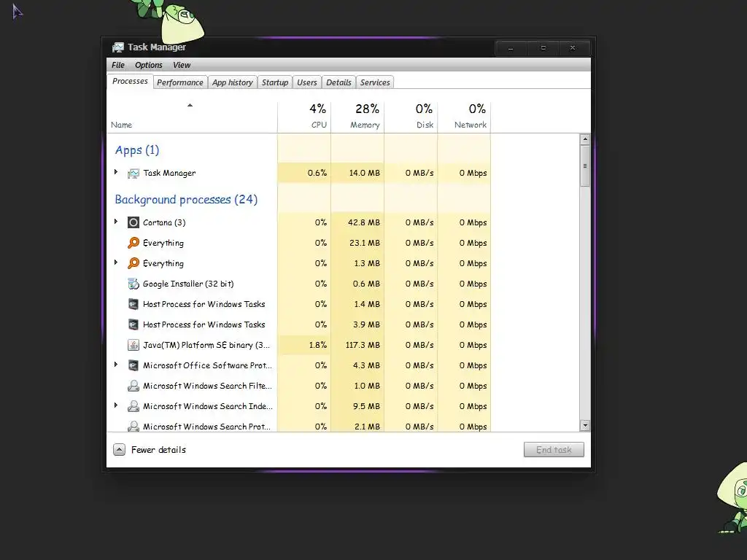The width and height of the screenshot is (747, 560).
Task: Click the 14.0 MB Task Manager memory value
Action: [365, 174]
